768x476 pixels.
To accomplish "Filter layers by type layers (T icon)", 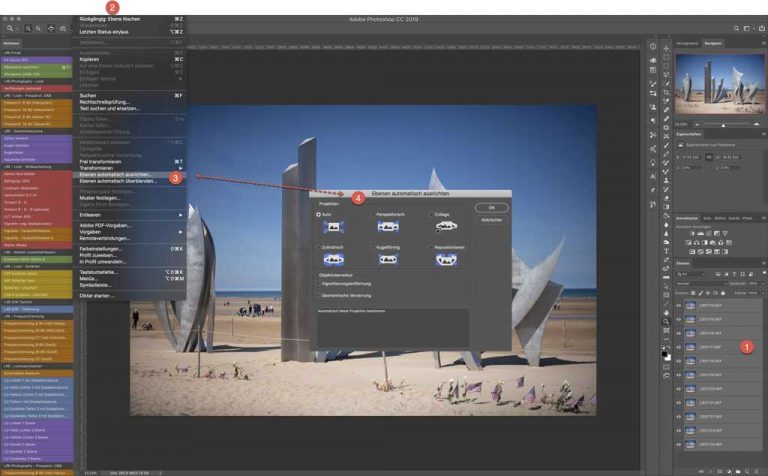I will coord(734,274).
